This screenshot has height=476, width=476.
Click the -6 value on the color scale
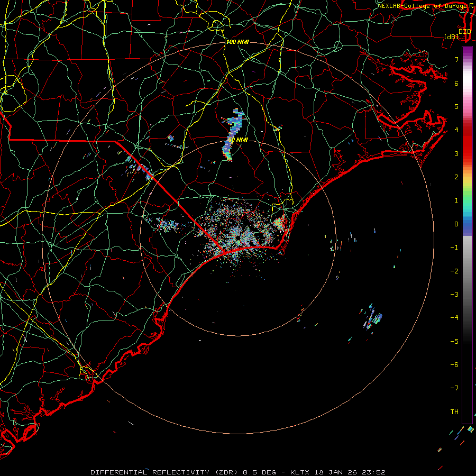coord(454,365)
